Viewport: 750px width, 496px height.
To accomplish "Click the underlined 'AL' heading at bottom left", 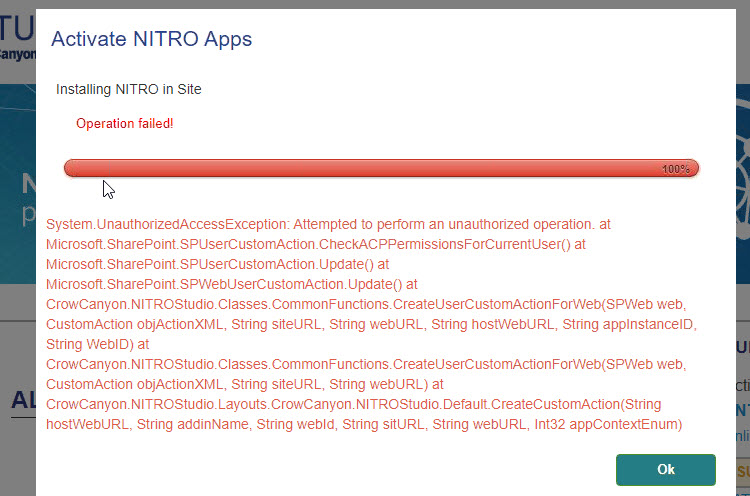I will point(22,402).
